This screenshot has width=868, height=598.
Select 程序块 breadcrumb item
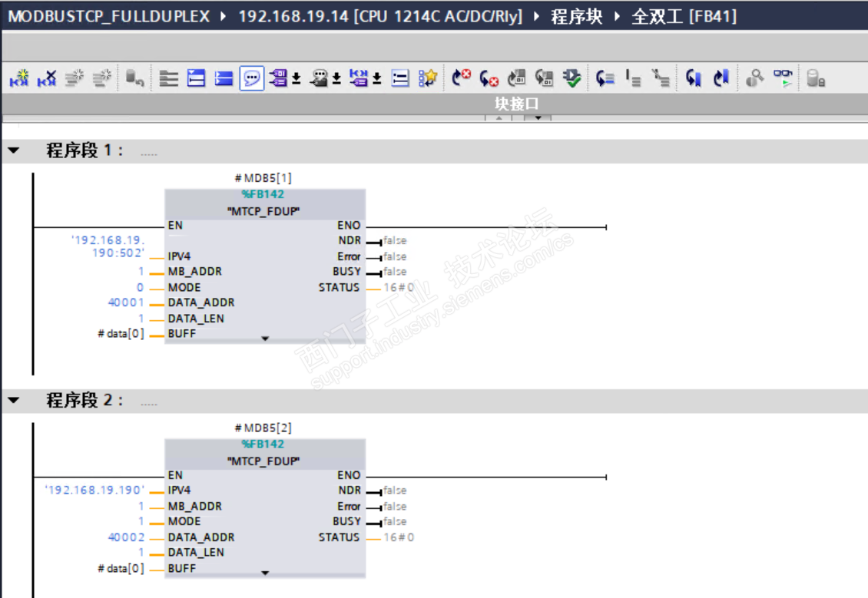point(576,16)
